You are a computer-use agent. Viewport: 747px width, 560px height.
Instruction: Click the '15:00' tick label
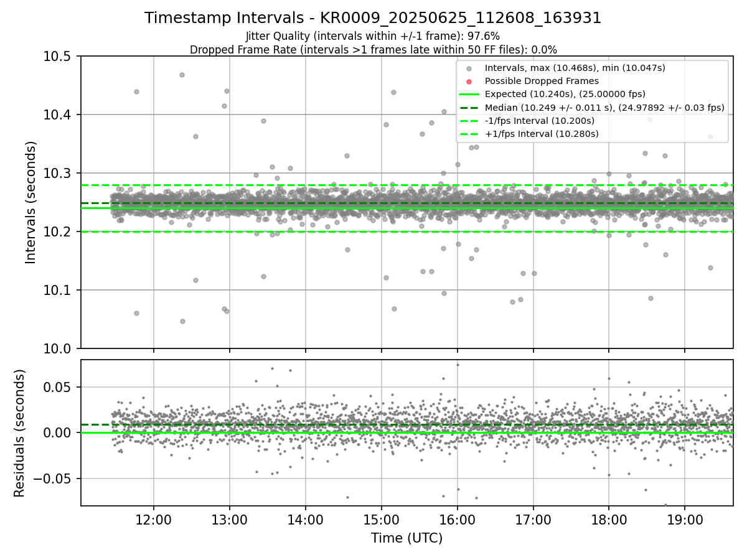click(x=382, y=520)
